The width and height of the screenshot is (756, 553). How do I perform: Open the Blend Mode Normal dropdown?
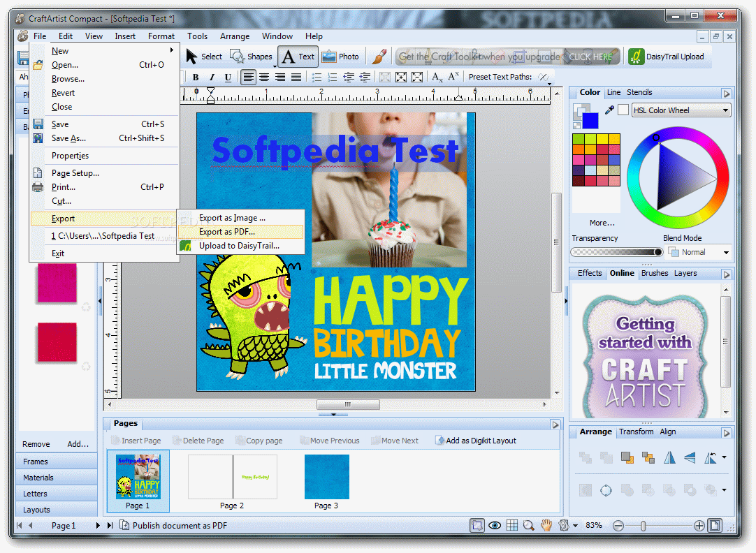coord(699,252)
